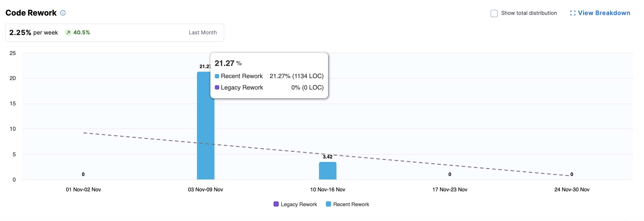Click the 3.42 bar value label
The height and width of the screenshot is (221, 644).
(x=328, y=157)
